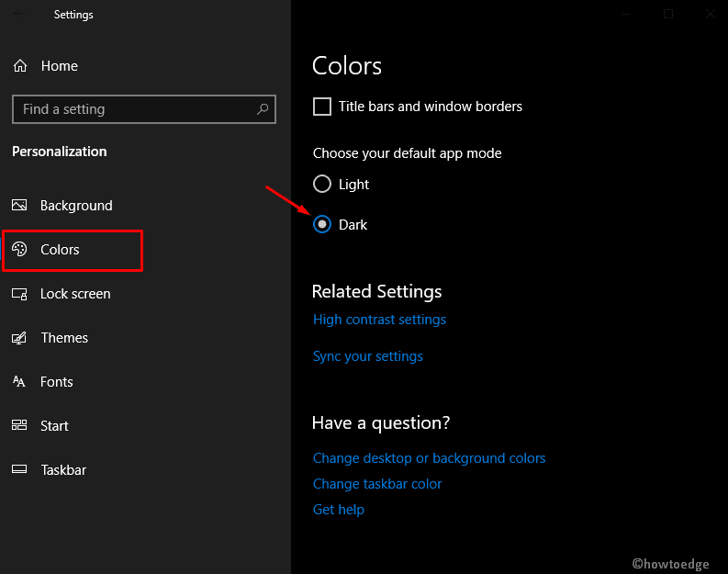728x574 pixels.
Task: Open Change taskbar color link
Action: point(377,484)
